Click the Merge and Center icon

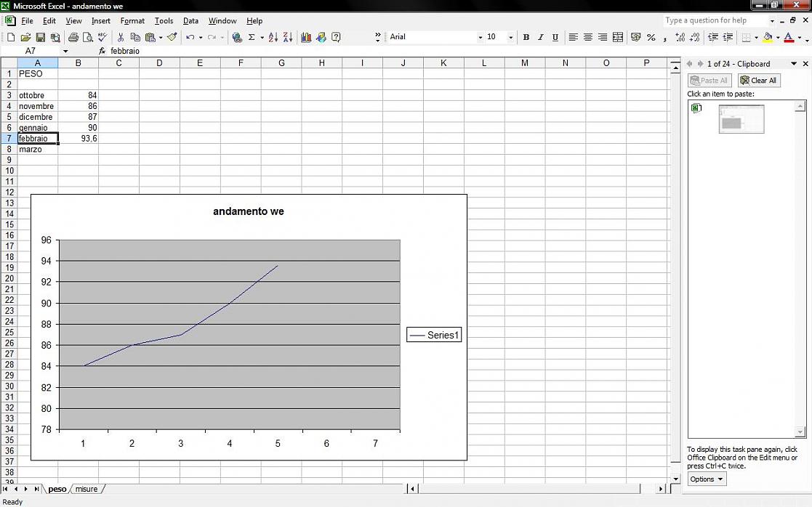click(618, 37)
